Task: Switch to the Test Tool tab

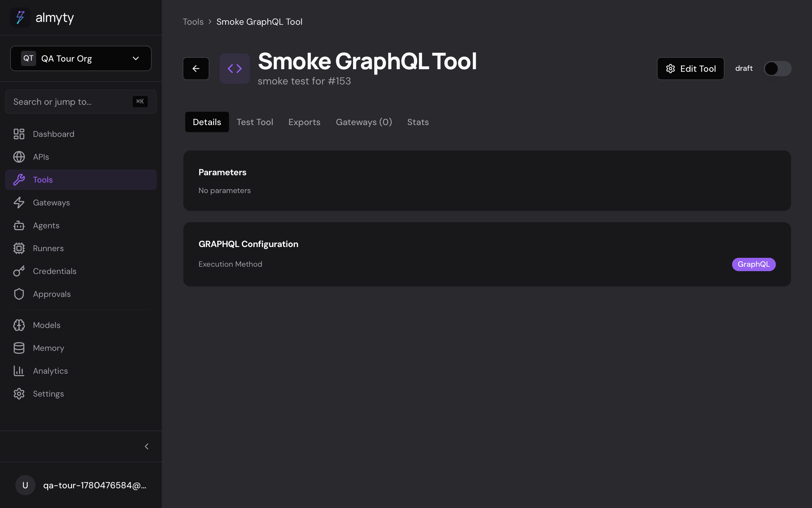Action: pyautogui.click(x=255, y=122)
